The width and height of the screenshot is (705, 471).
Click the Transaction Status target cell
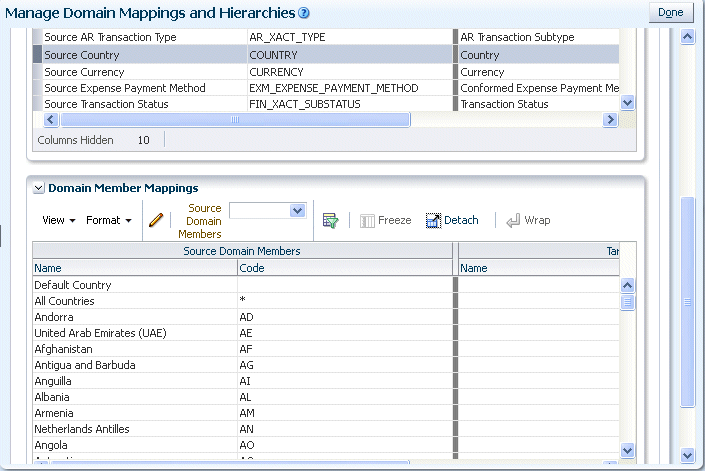539,104
